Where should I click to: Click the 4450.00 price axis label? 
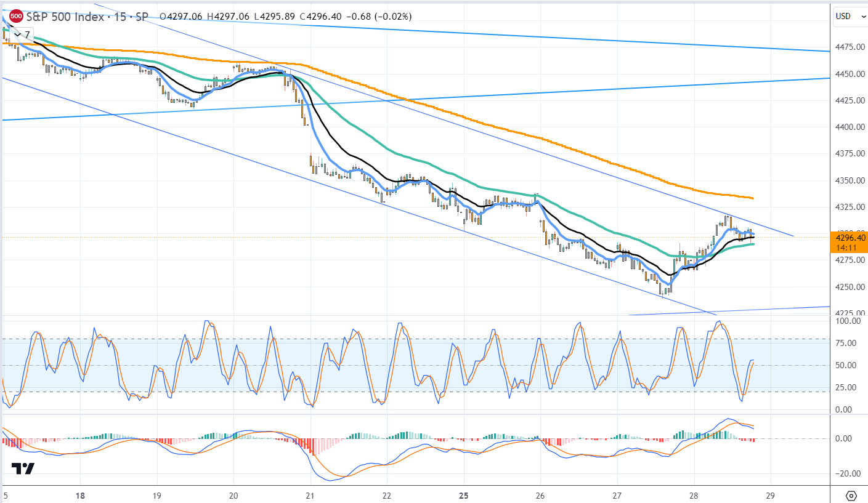[x=850, y=74]
